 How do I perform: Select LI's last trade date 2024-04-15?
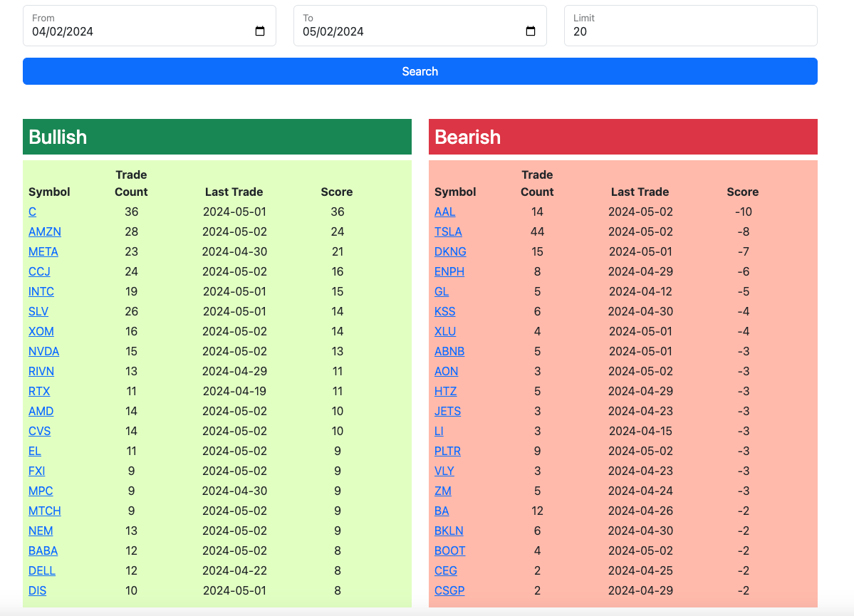point(640,432)
